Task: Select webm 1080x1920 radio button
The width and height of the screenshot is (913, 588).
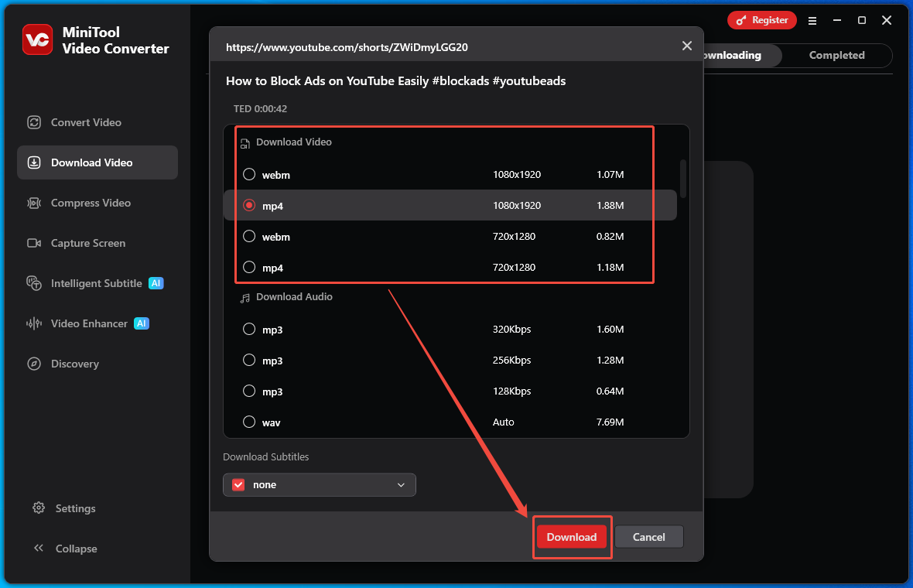Action: click(x=249, y=174)
